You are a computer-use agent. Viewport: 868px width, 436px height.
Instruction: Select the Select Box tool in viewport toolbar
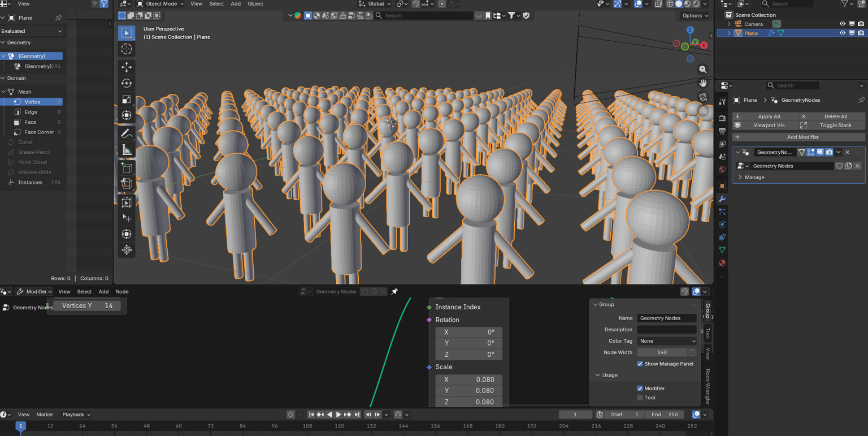[x=127, y=33]
